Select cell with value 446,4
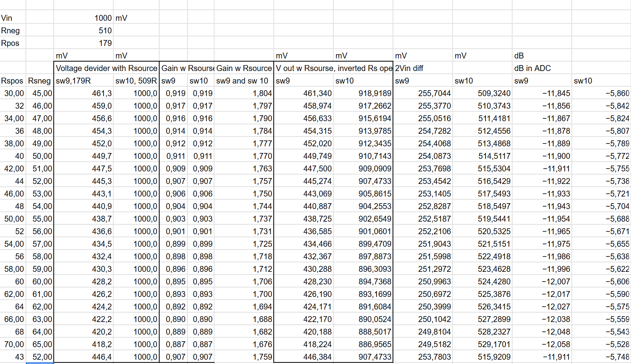The width and height of the screenshot is (631, 364). (x=84, y=357)
